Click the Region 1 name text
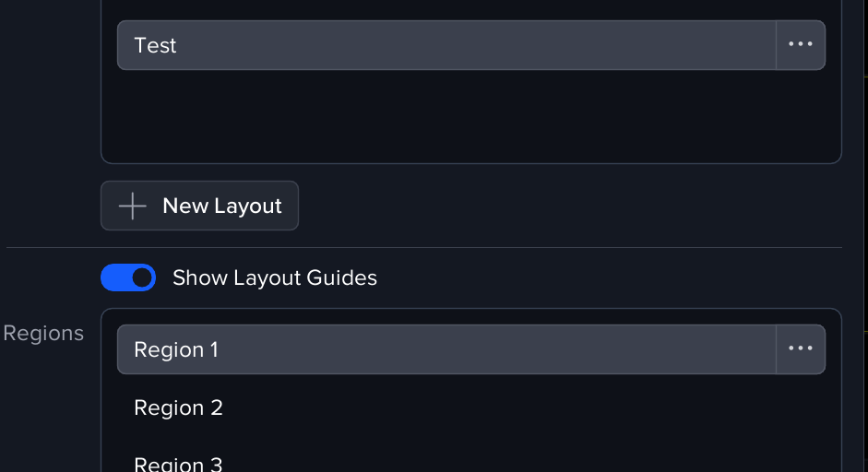 click(x=176, y=349)
